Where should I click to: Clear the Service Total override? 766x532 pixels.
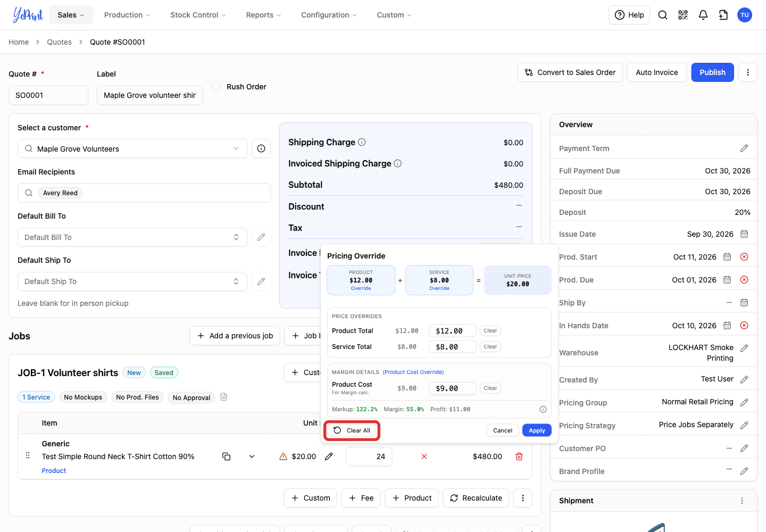490,347
